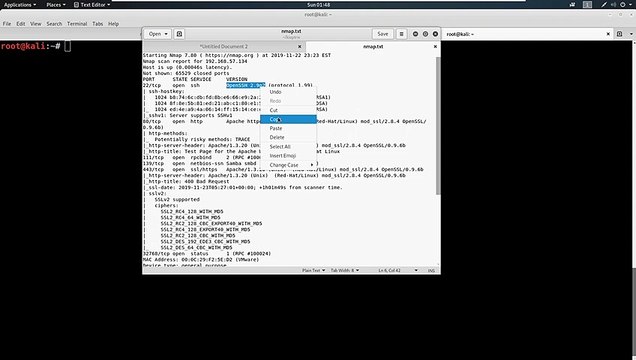Click the Save button
The width and height of the screenshot is (636, 360).
pos(382,34)
